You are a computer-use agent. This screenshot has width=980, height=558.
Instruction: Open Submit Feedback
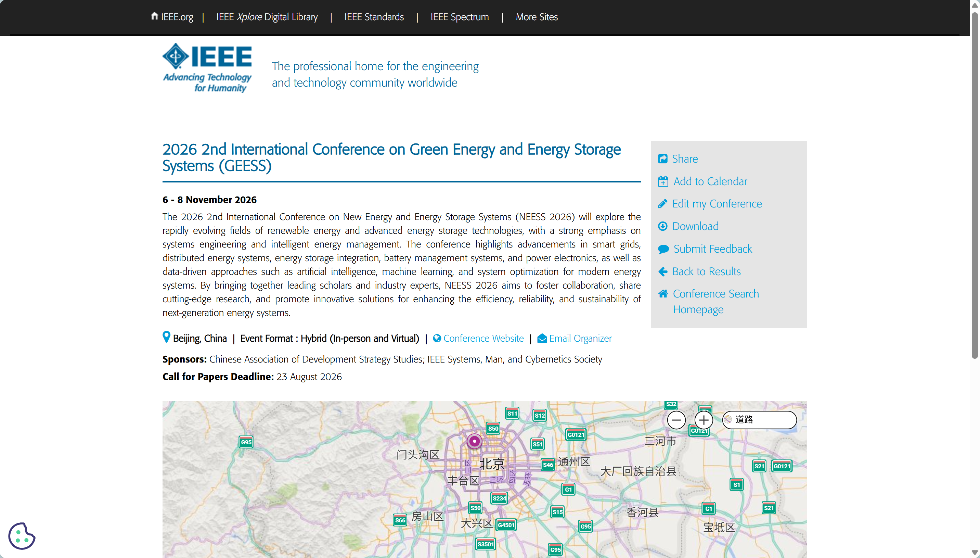coord(712,249)
